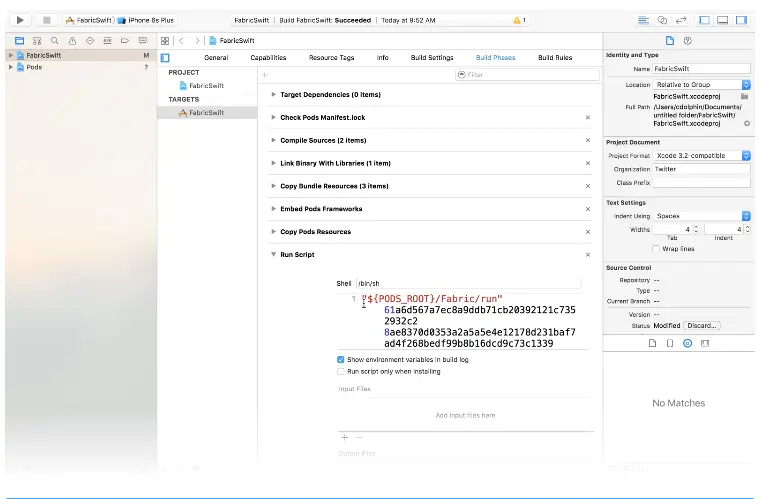Open the report navigator speech bubble icon
The width and height of the screenshot is (763, 499).
click(x=143, y=41)
